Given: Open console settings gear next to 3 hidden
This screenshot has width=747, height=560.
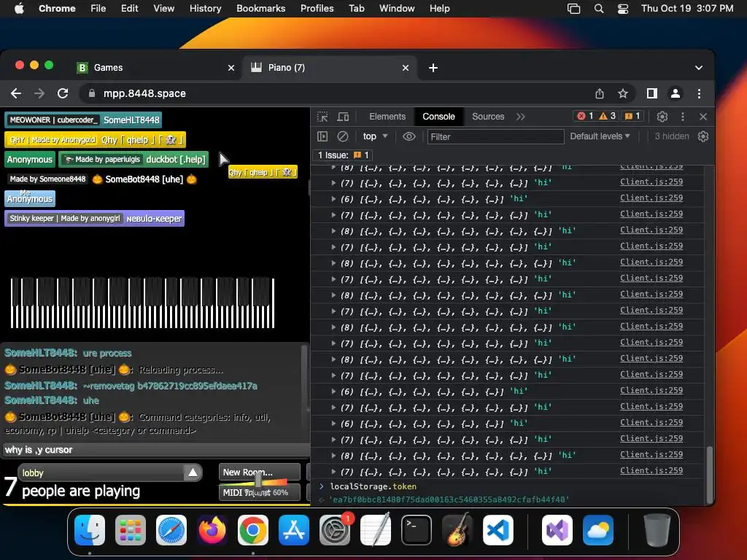Looking at the screenshot, I should click(703, 136).
